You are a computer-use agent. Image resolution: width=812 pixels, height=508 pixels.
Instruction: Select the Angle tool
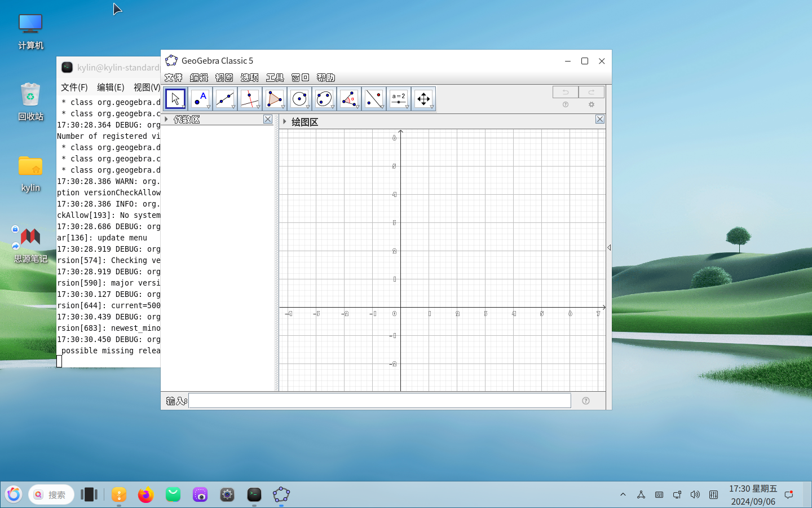coord(349,99)
